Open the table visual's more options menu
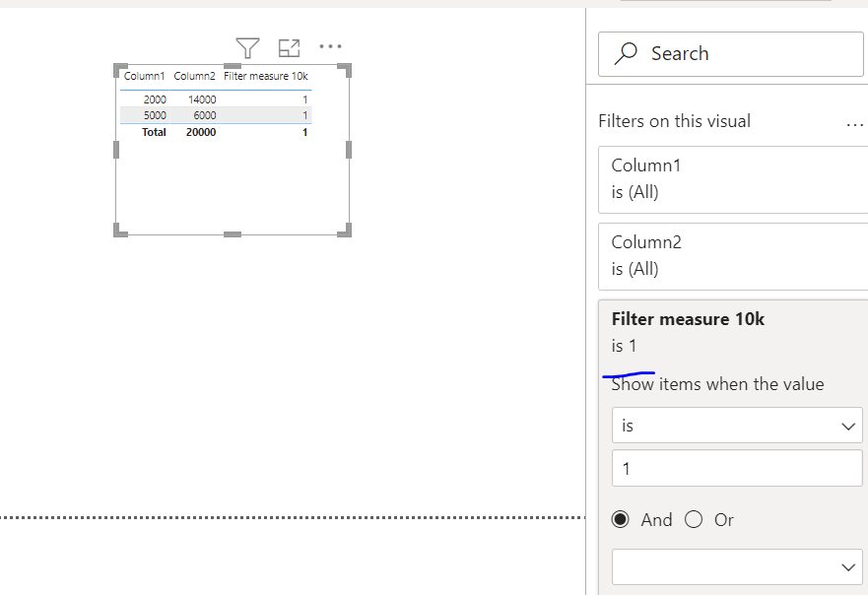868x595 pixels. pyautogui.click(x=330, y=46)
